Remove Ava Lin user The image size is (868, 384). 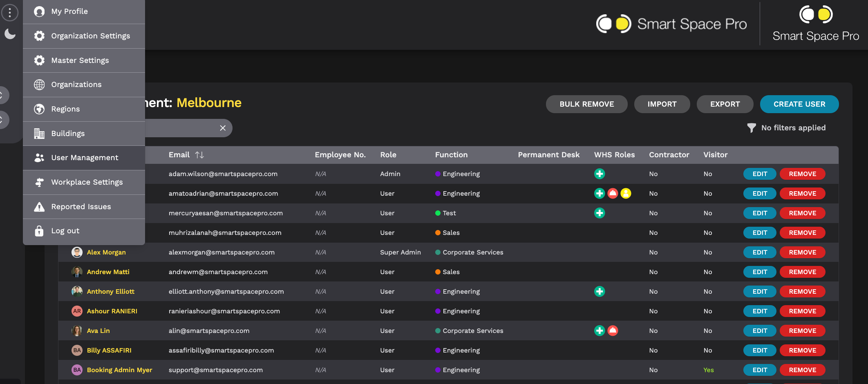coord(802,331)
